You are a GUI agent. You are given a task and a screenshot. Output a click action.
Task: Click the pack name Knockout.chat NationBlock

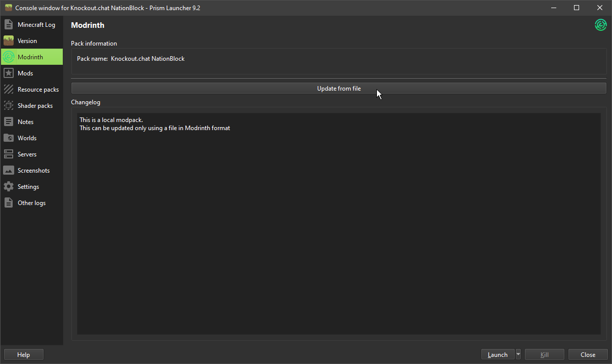pos(147,59)
